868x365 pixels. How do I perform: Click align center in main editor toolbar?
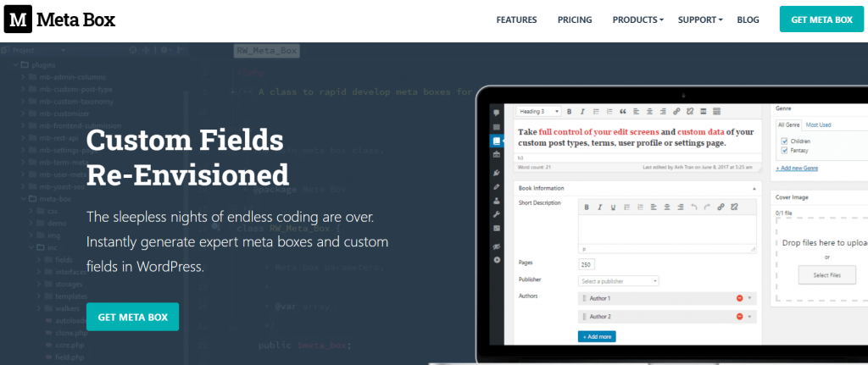coord(649,112)
